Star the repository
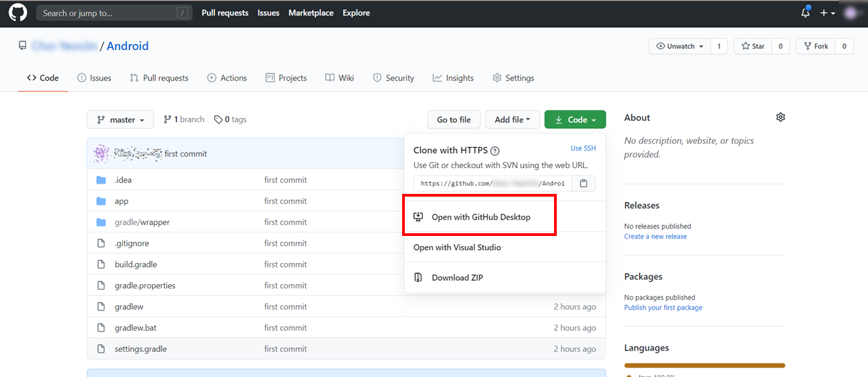 pos(753,46)
